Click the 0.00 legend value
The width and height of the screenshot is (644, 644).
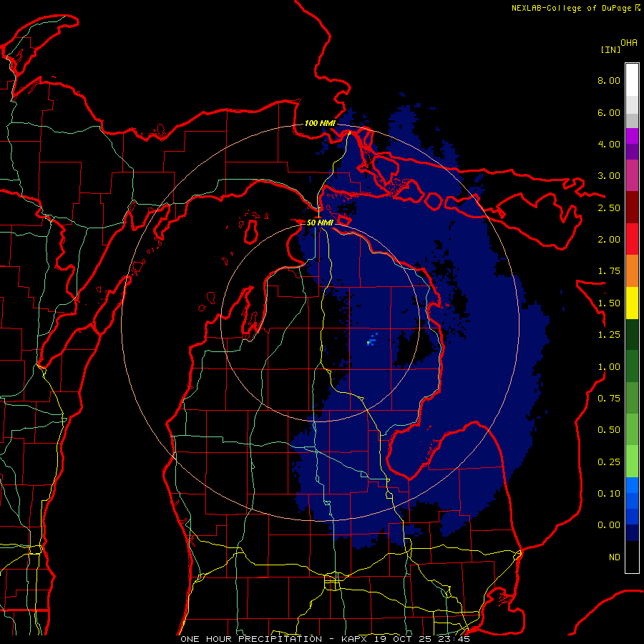point(609,525)
